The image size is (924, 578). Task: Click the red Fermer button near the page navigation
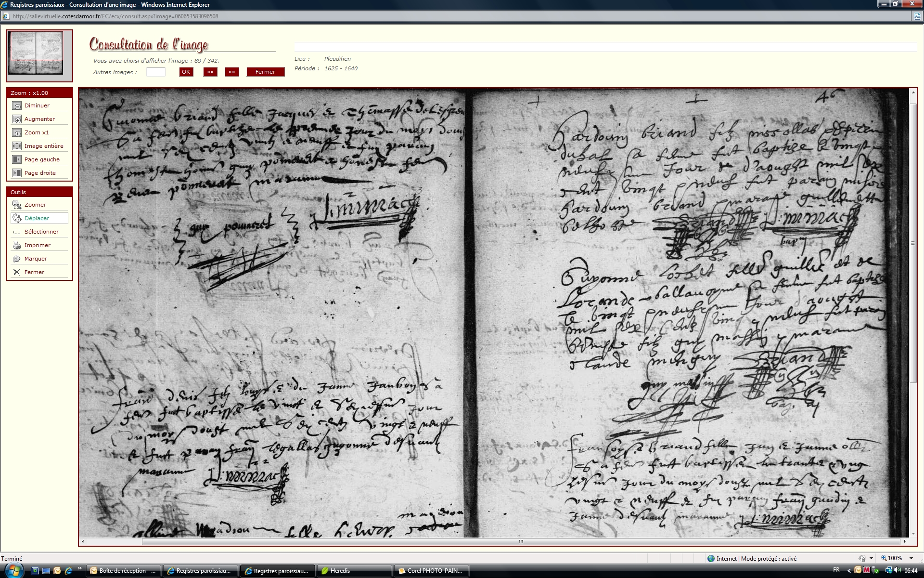pos(265,72)
